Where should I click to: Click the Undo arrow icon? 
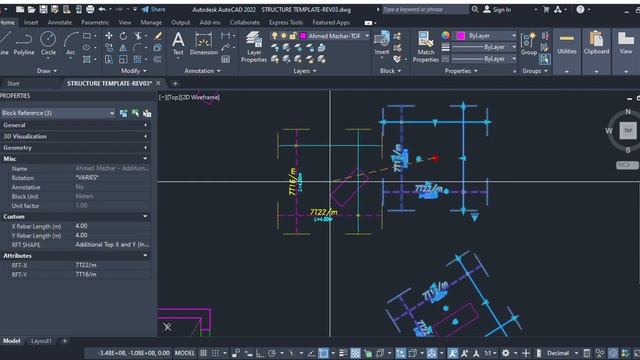[102, 9]
